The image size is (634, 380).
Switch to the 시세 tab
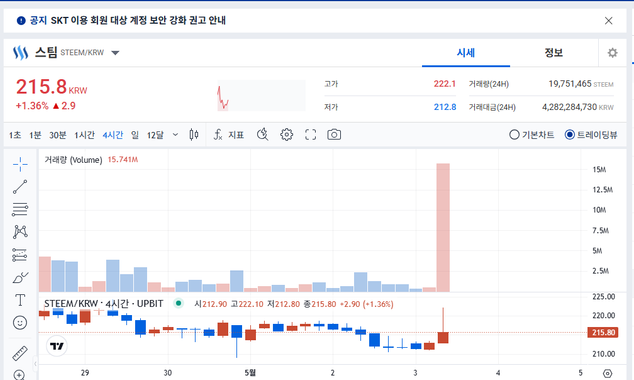click(466, 53)
